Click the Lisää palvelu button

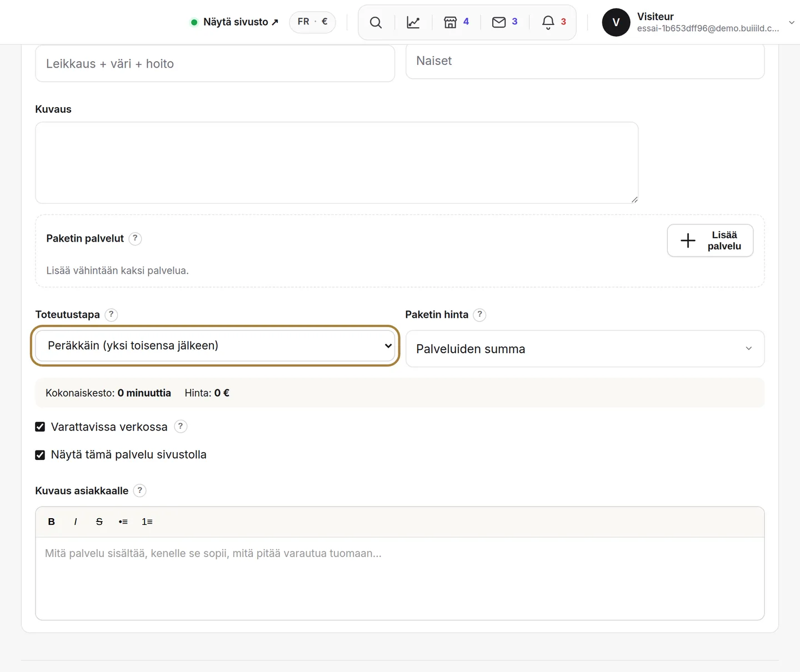click(x=710, y=240)
